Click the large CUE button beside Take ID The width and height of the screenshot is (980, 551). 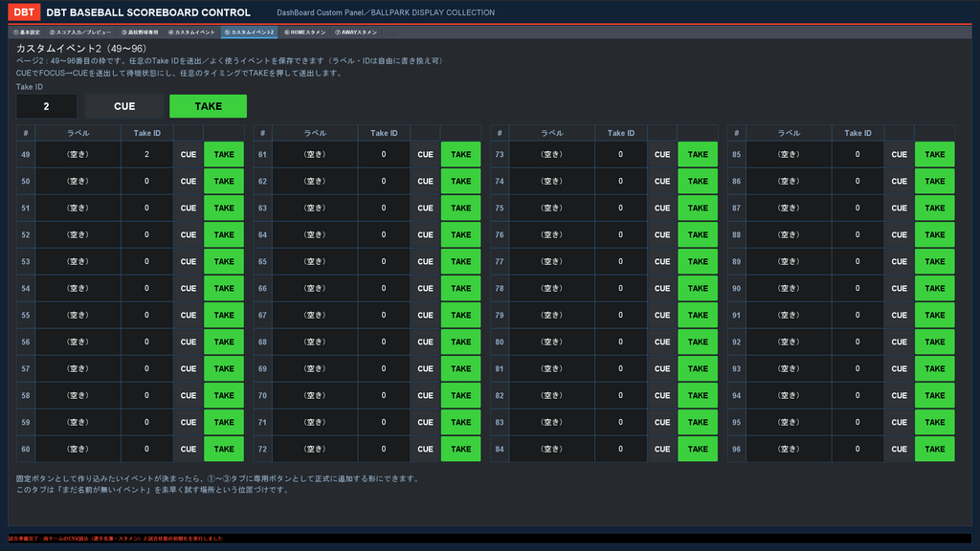pyautogui.click(x=124, y=106)
